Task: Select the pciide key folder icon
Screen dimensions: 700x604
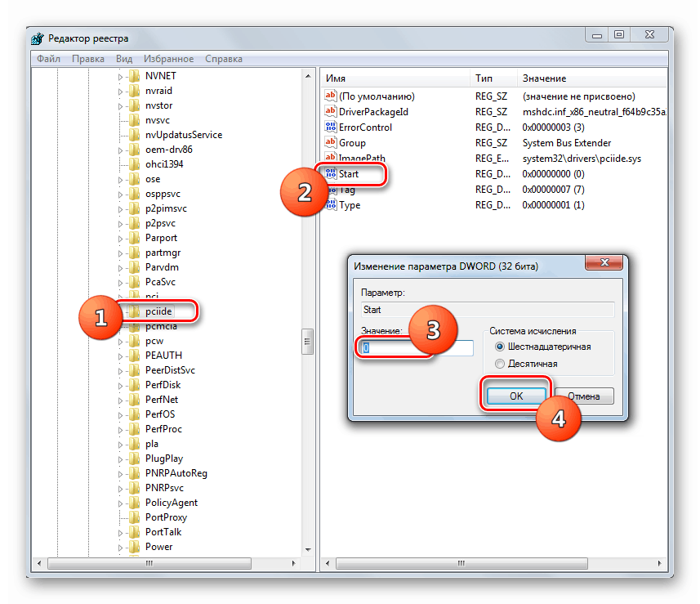Action: tap(132, 311)
